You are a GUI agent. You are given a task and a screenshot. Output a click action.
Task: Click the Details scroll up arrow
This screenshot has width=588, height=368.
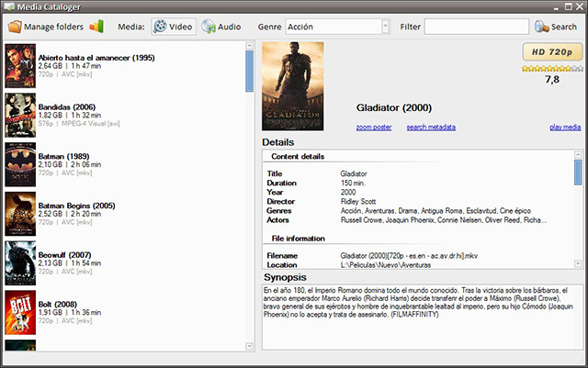point(578,154)
